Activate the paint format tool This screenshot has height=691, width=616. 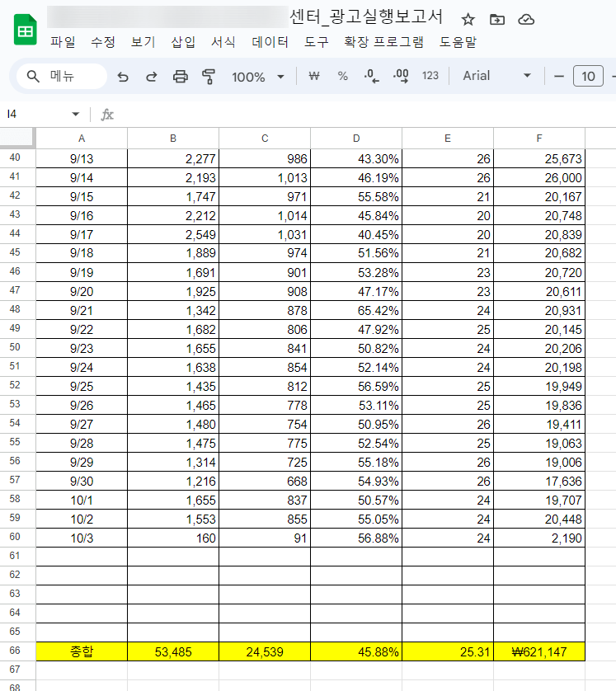click(209, 77)
